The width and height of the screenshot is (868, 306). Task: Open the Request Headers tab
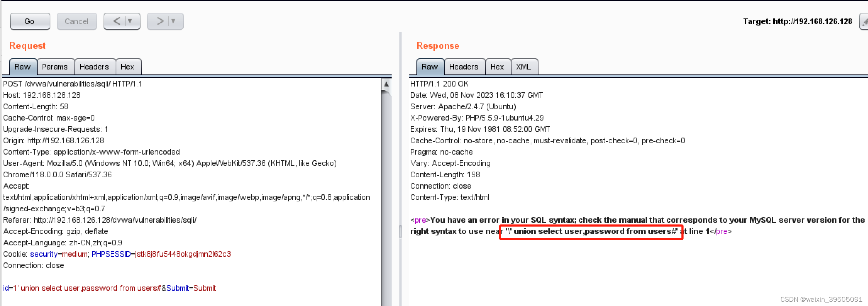[94, 67]
